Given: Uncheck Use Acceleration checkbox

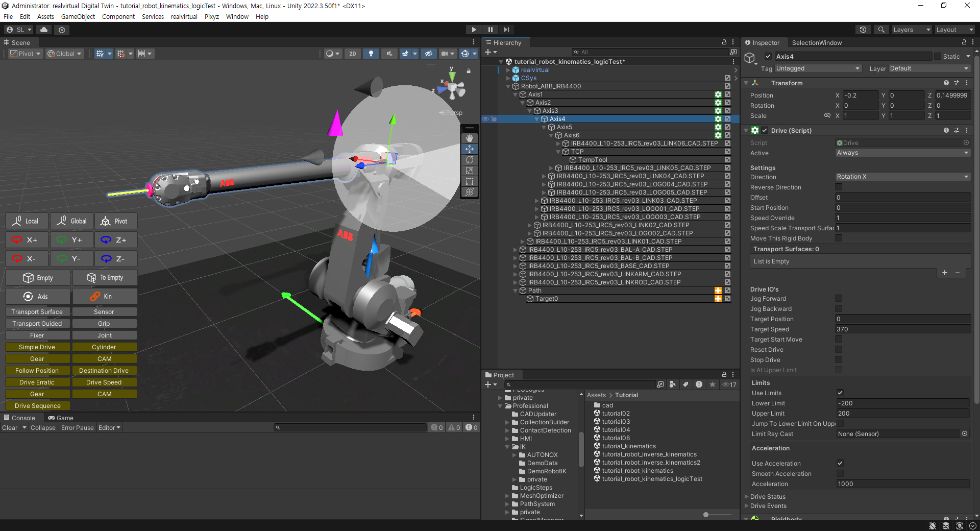Looking at the screenshot, I should click(x=840, y=464).
